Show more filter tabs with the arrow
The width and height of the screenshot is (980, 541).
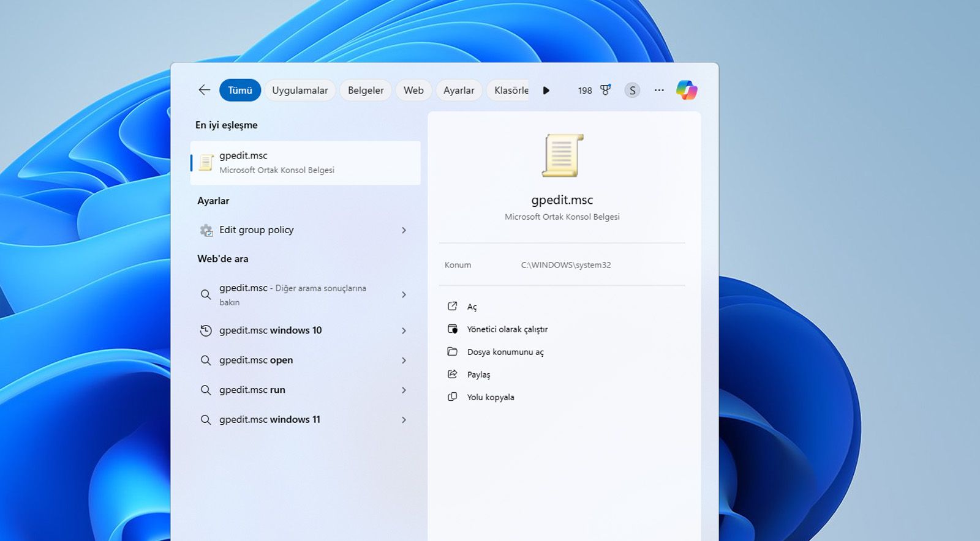click(x=546, y=91)
